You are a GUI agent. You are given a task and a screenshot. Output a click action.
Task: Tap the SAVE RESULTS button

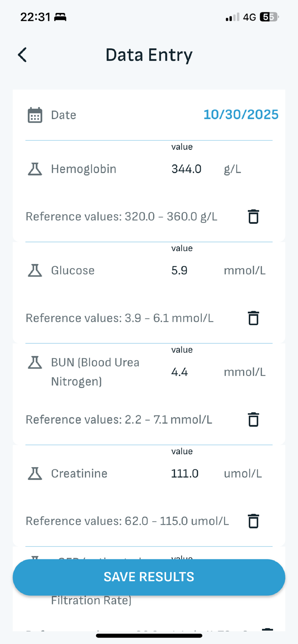(149, 577)
